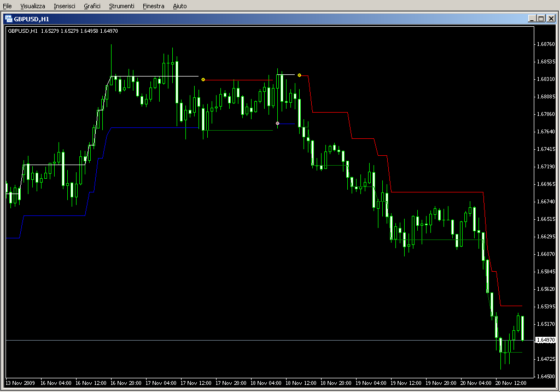Click the 1.65845 price scale label

(x=546, y=272)
